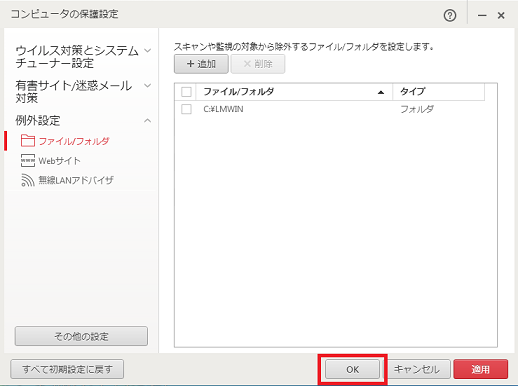Click the Web site www icon

coord(28,161)
